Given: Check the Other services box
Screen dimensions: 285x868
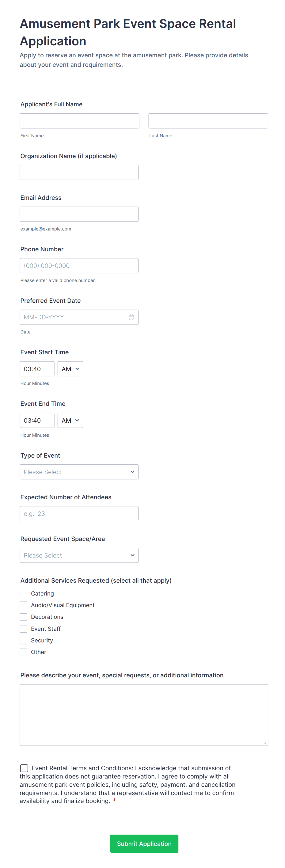Looking at the screenshot, I should (x=24, y=652).
